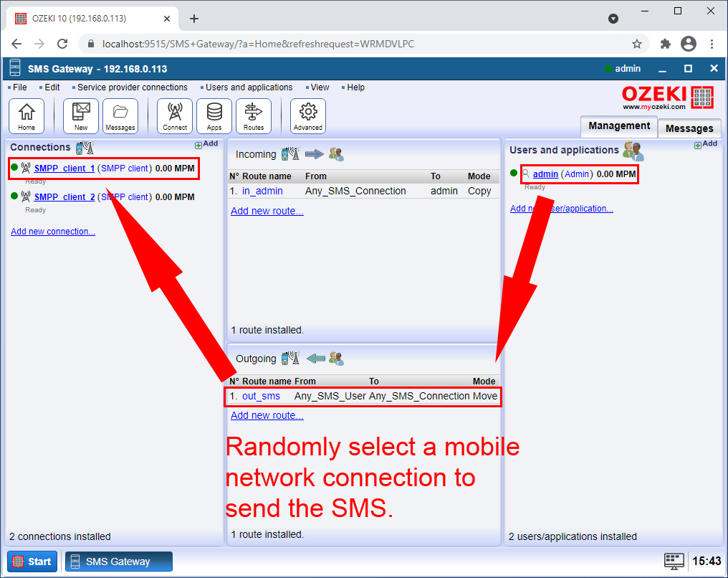
Task: Click the Add button in Users and applications panel
Action: click(x=706, y=144)
